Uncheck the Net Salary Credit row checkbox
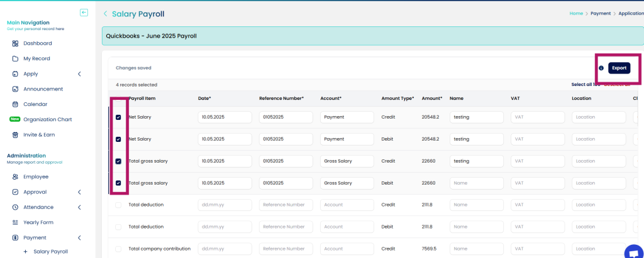This screenshot has width=644, height=258. coord(118,117)
